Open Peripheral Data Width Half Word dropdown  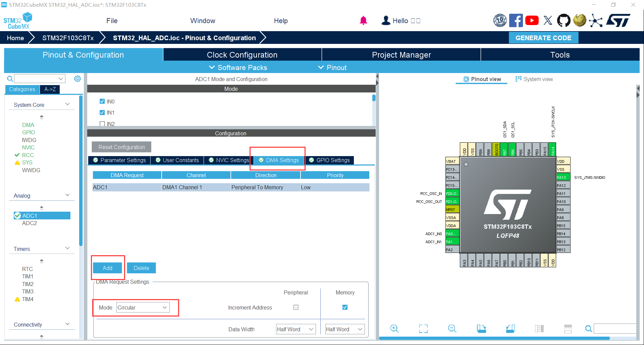point(296,329)
